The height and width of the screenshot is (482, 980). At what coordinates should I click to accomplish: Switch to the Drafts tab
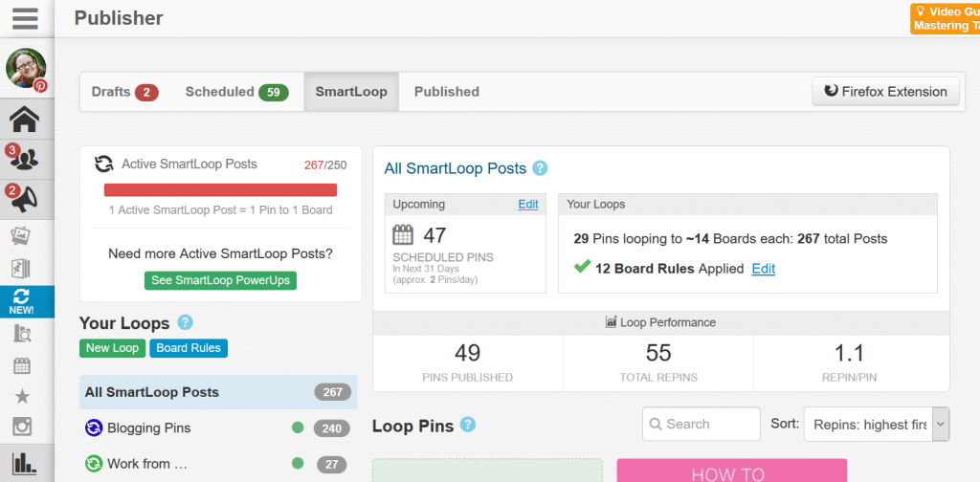(125, 92)
